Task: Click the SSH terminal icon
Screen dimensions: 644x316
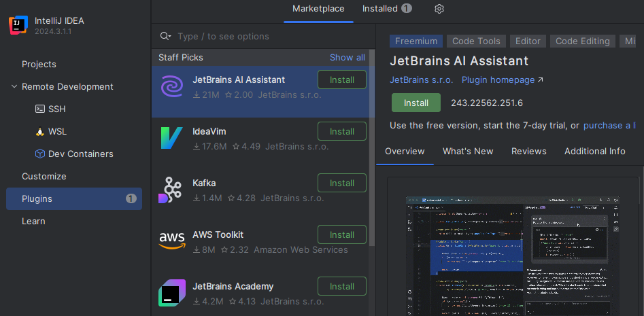Action: [x=40, y=109]
